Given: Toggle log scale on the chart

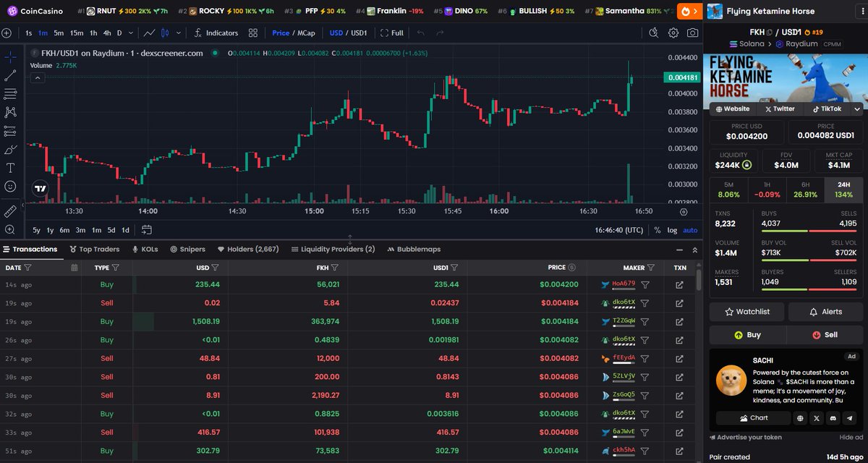Looking at the screenshot, I should click(x=672, y=230).
